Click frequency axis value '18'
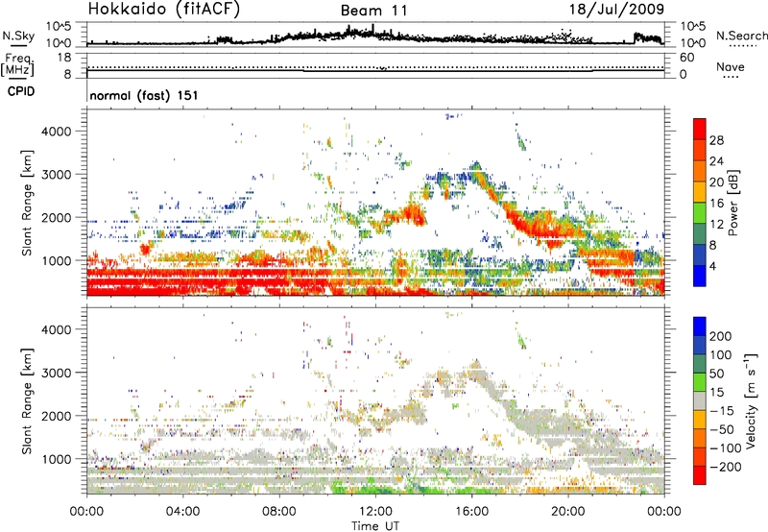The image size is (768, 532). click(64, 58)
